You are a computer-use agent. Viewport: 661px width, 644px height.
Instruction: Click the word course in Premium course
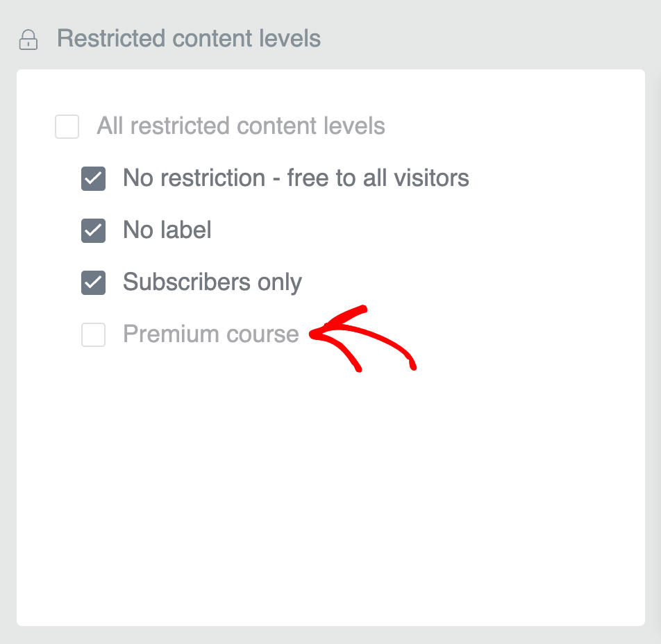262,335
